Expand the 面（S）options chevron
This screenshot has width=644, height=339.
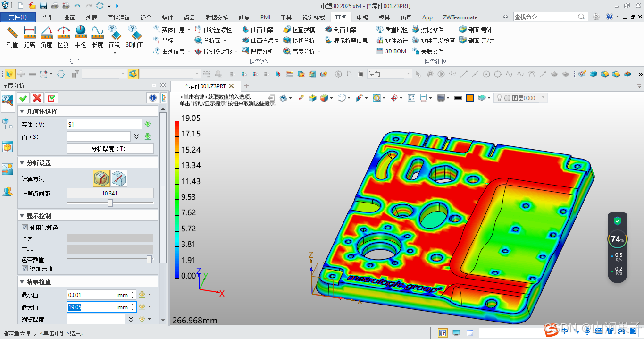[136, 136]
